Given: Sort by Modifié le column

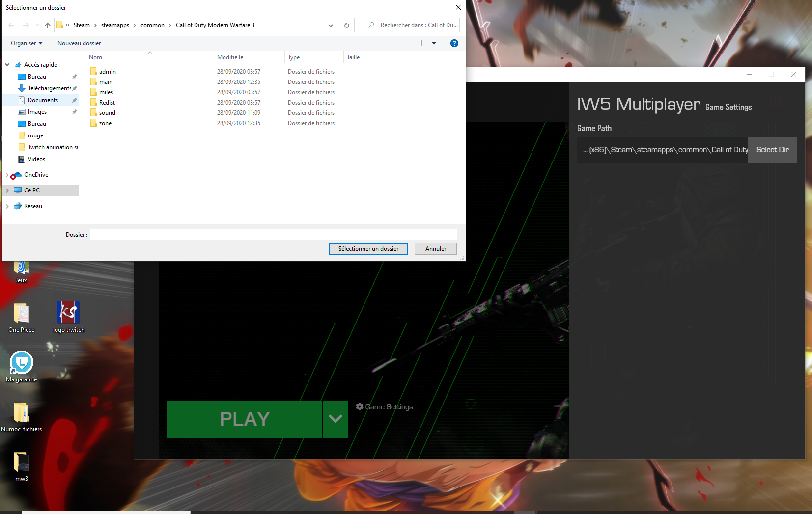Looking at the screenshot, I should (x=230, y=57).
